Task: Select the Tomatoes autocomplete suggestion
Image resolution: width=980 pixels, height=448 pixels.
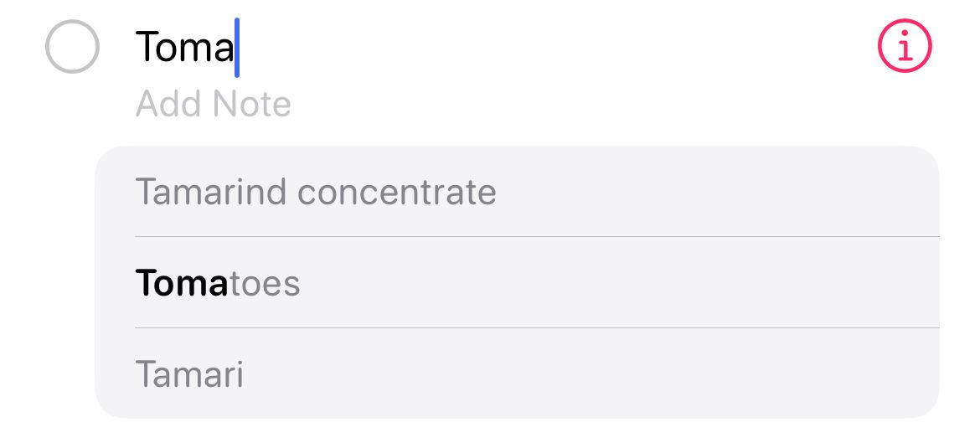Action: [x=218, y=284]
